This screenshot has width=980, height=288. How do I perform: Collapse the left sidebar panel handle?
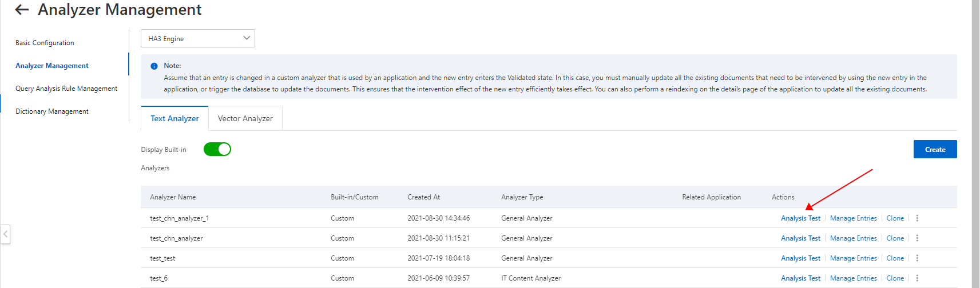[x=6, y=234]
